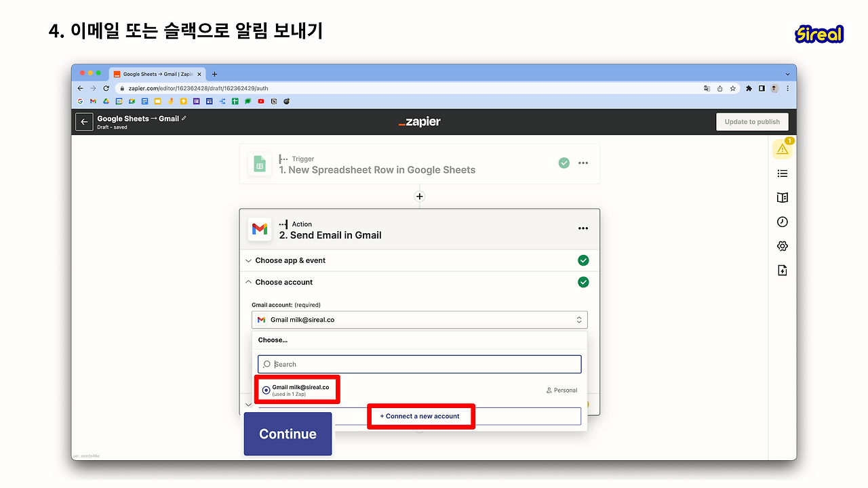This screenshot has width=868, height=488.
Task: Toggle the browser side panel
Action: pos(762,88)
